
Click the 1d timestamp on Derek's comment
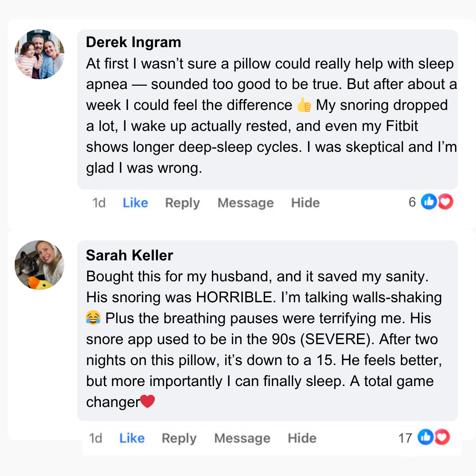click(99, 203)
